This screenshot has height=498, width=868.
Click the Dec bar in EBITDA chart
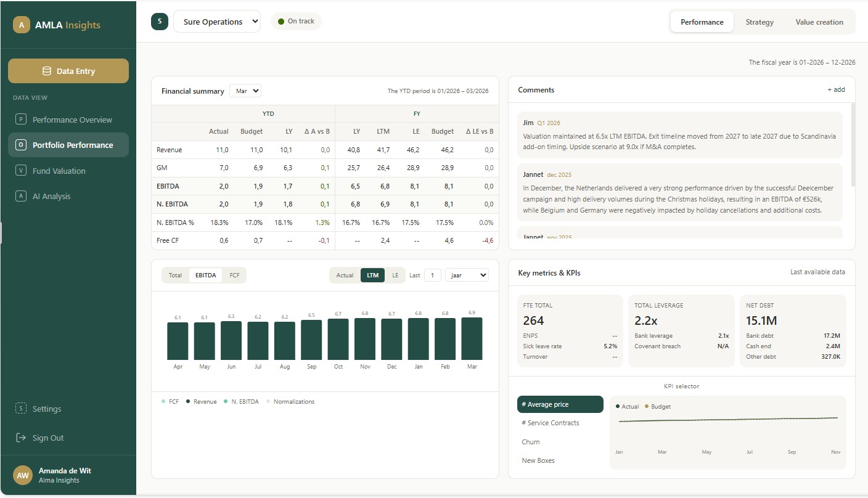pos(391,339)
